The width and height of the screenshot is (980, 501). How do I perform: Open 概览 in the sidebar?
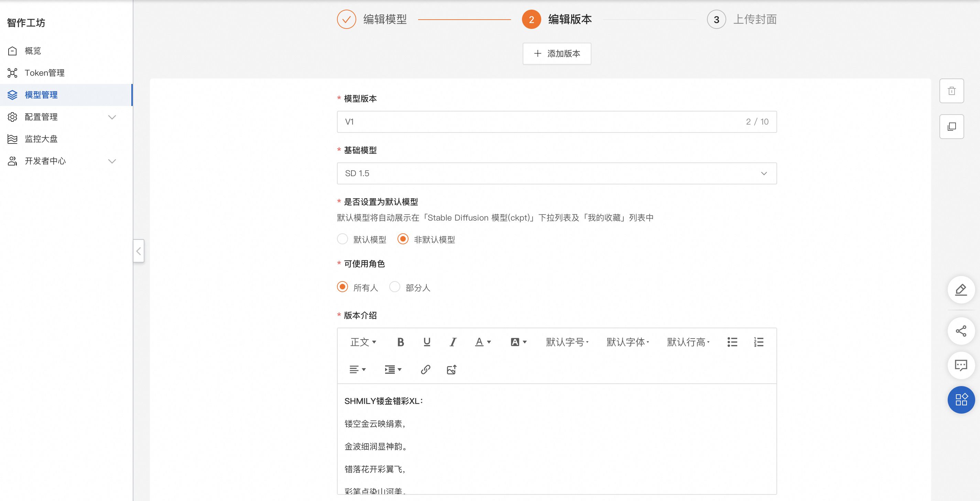tap(66, 51)
